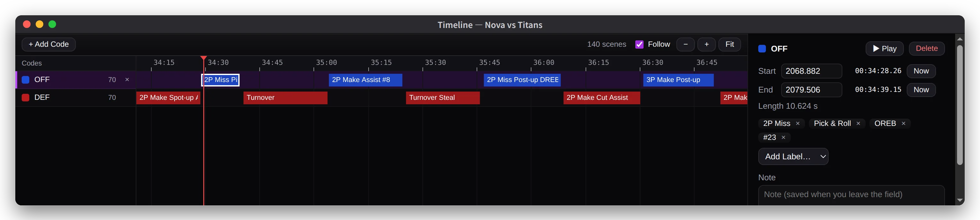
Task: Click the DEF row scene count 70
Action: (x=112, y=98)
